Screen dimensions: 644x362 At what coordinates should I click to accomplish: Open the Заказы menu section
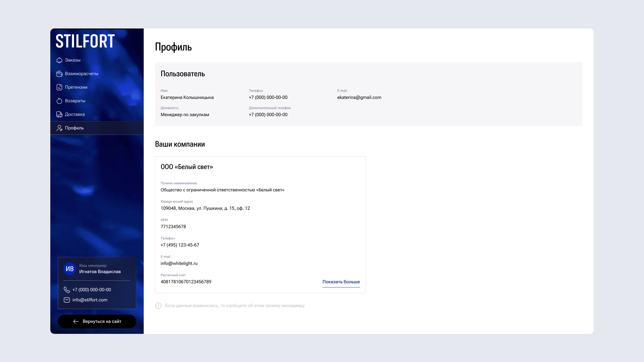pyautogui.click(x=72, y=60)
